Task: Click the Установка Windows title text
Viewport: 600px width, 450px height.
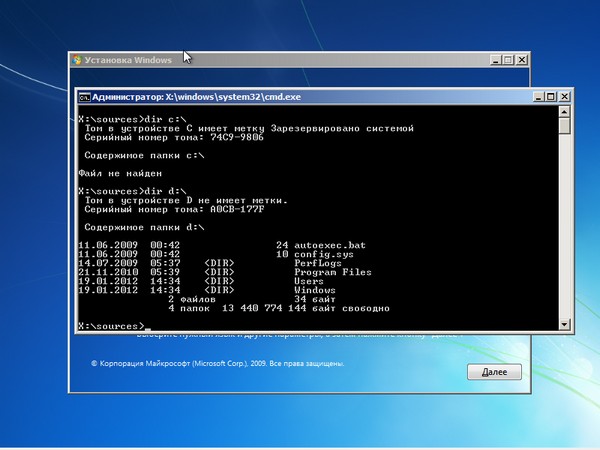Action: pyautogui.click(x=128, y=60)
